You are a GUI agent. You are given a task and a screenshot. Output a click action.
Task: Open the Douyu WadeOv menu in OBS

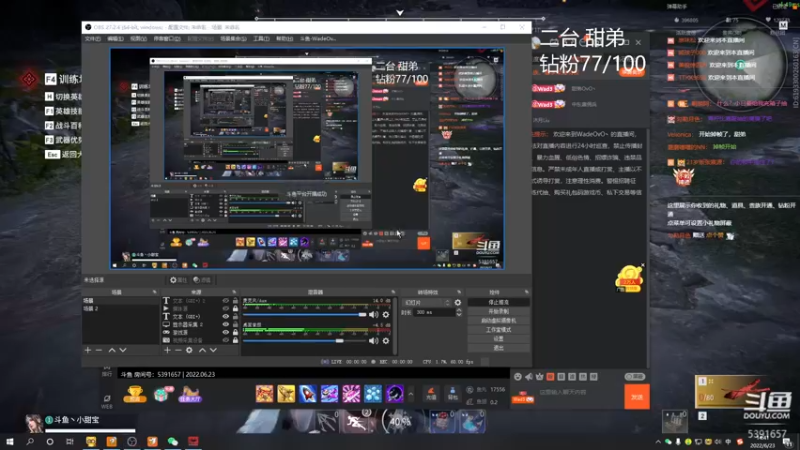coord(317,39)
